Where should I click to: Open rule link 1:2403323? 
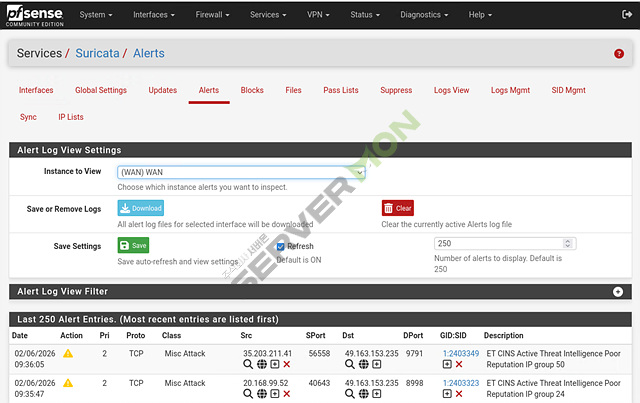[x=461, y=383]
